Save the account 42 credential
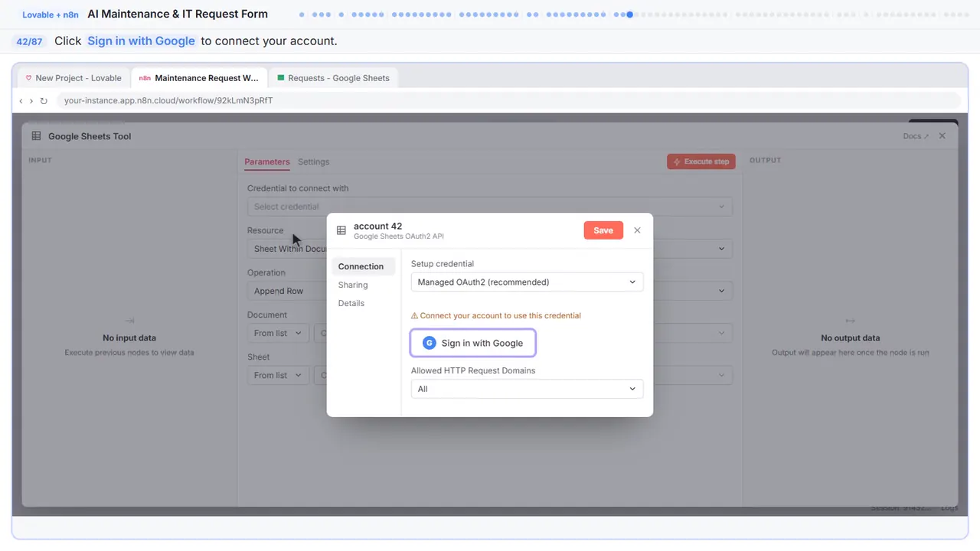The image size is (980, 551). 603,230
